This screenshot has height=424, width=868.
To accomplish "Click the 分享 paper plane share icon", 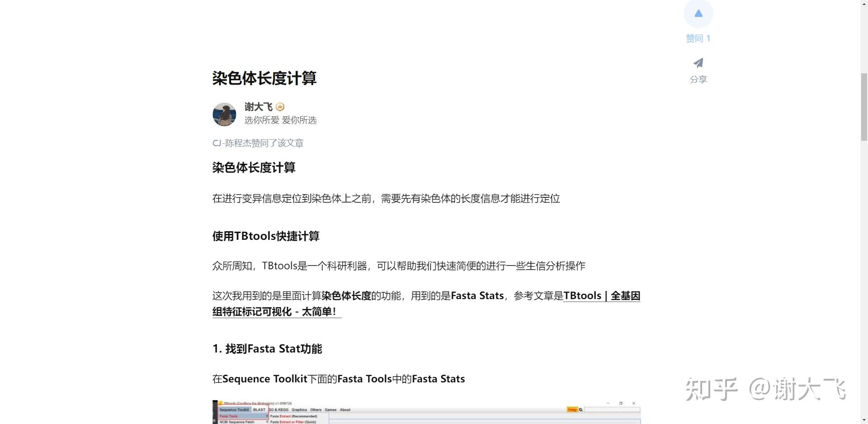I will (x=698, y=63).
